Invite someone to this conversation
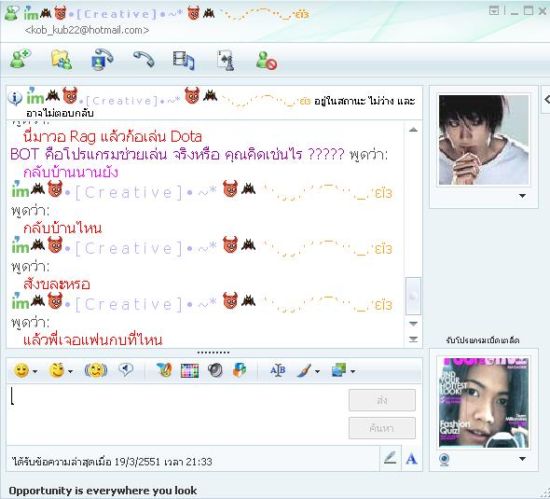The width and height of the screenshot is (550, 499). click(21, 59)
